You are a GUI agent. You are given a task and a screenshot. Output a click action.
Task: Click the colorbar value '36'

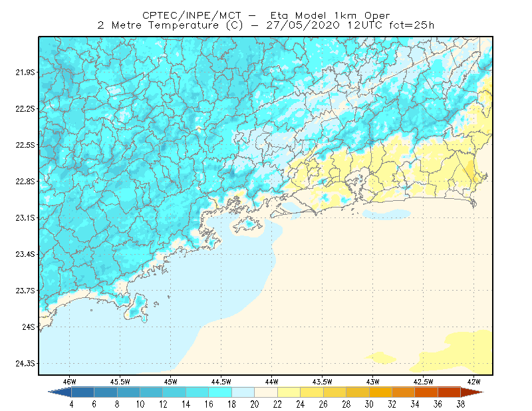[438, 404]
